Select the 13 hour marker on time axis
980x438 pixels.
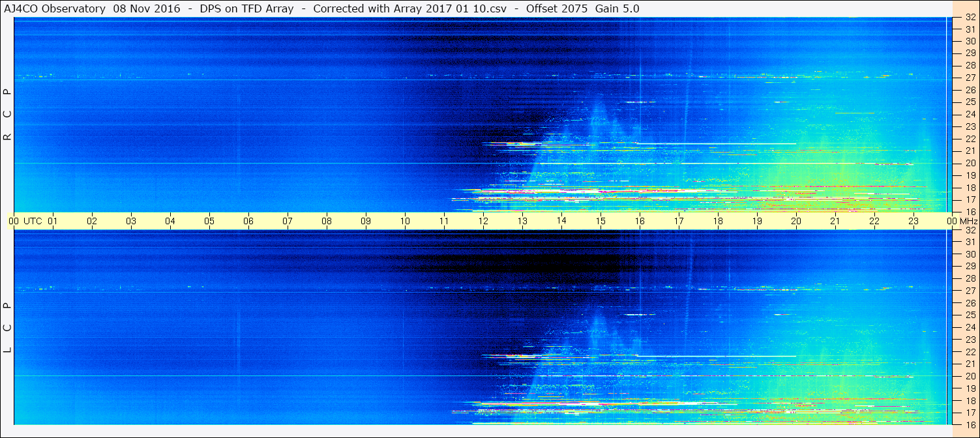(522, 221)
